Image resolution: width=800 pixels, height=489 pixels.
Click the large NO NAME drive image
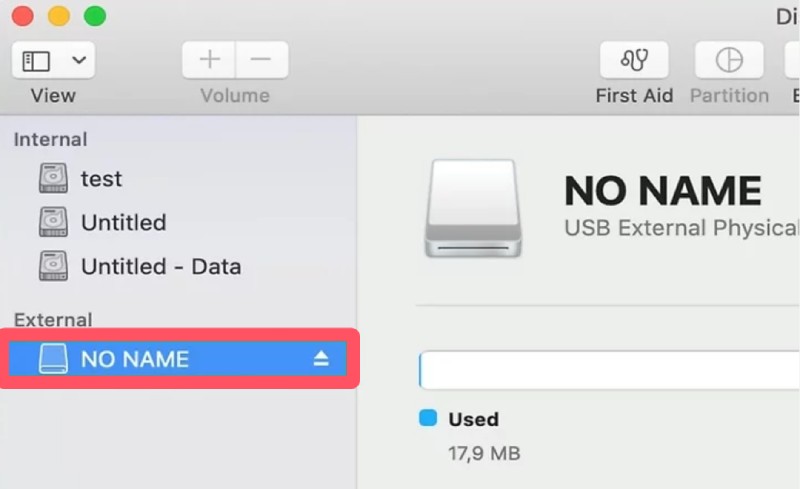point(471,210)
